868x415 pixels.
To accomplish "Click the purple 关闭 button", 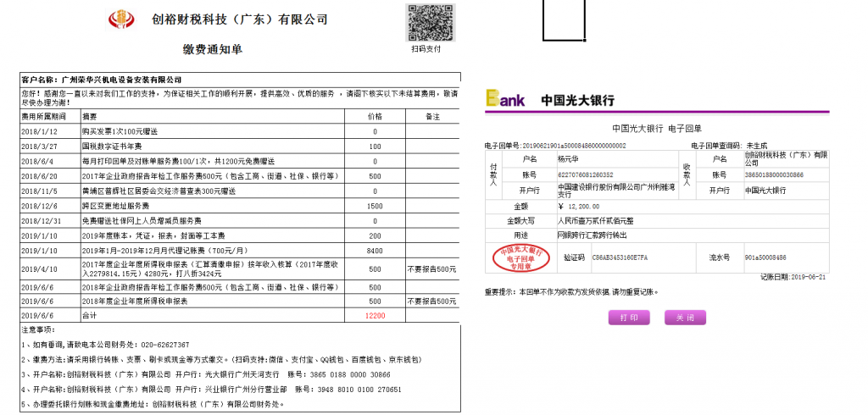I will (685, 318).
